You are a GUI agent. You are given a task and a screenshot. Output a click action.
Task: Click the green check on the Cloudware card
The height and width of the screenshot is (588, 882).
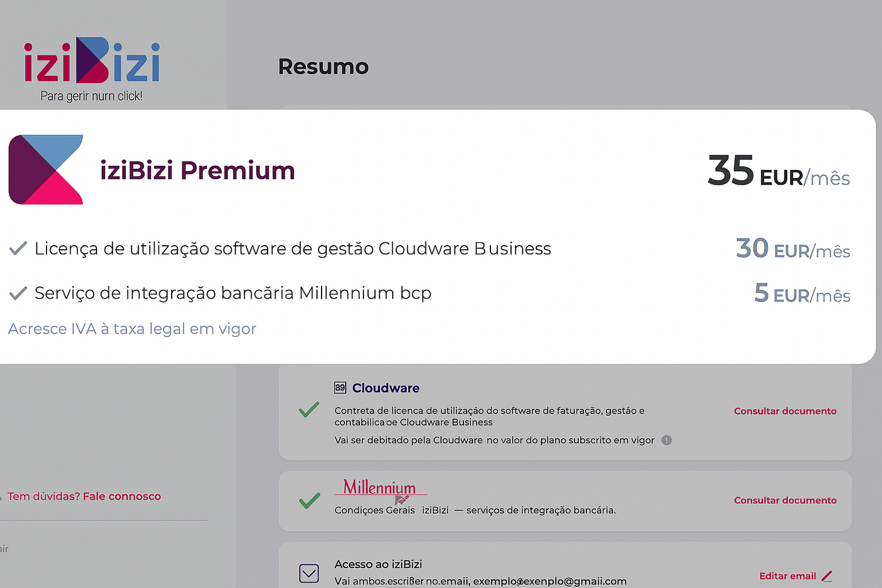click(x=309, y=410)
